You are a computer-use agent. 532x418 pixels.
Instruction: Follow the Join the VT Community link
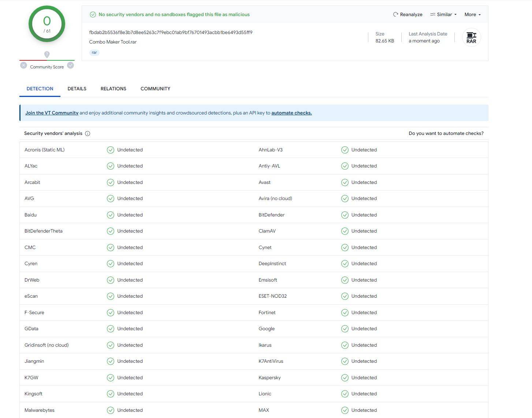point(52,113)
